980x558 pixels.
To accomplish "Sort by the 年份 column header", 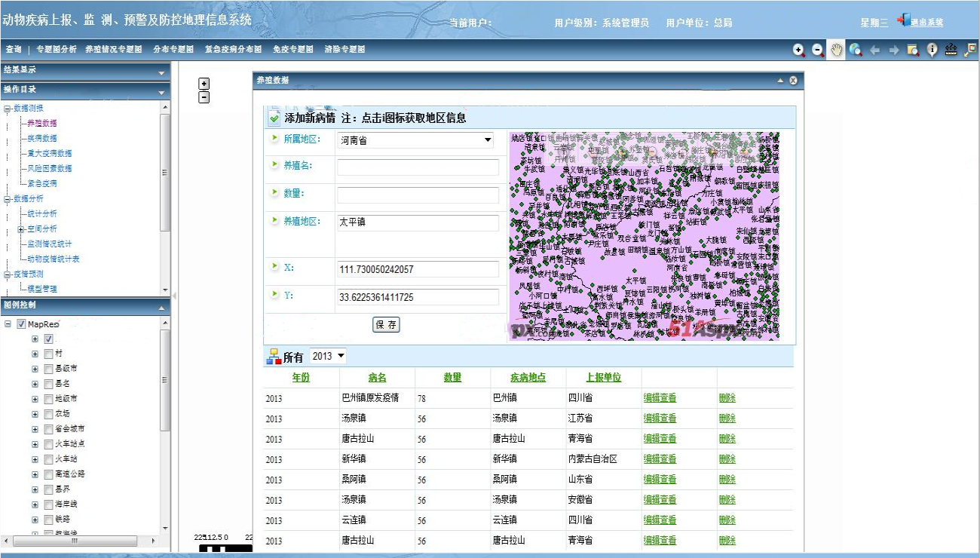I will tap(301, 378).
